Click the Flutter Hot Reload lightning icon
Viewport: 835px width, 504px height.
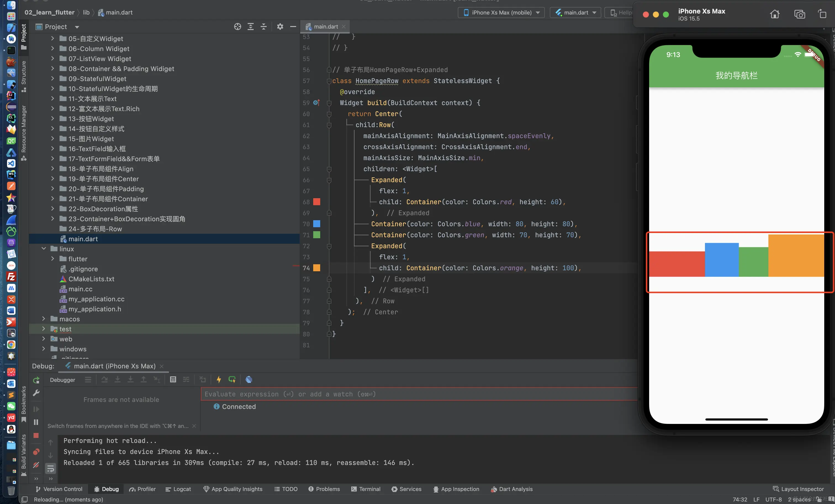pyautogui.click(x=219, y=380)
